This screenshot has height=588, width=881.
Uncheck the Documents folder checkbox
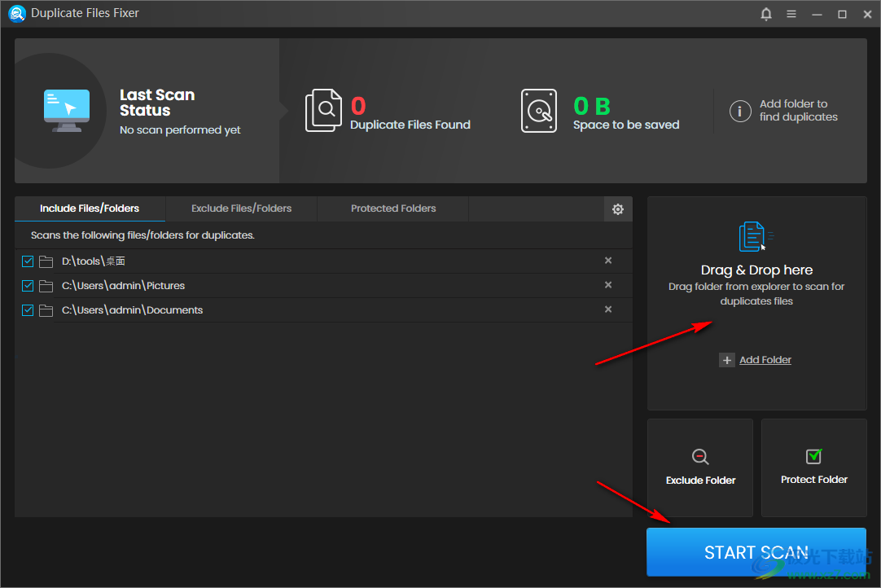(28, 309)
